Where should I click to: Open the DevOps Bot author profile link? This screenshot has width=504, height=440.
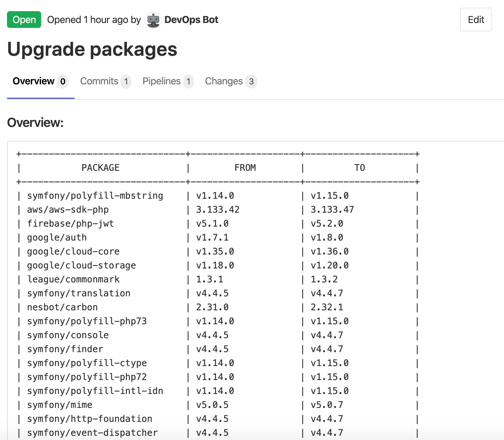[191, 20]
